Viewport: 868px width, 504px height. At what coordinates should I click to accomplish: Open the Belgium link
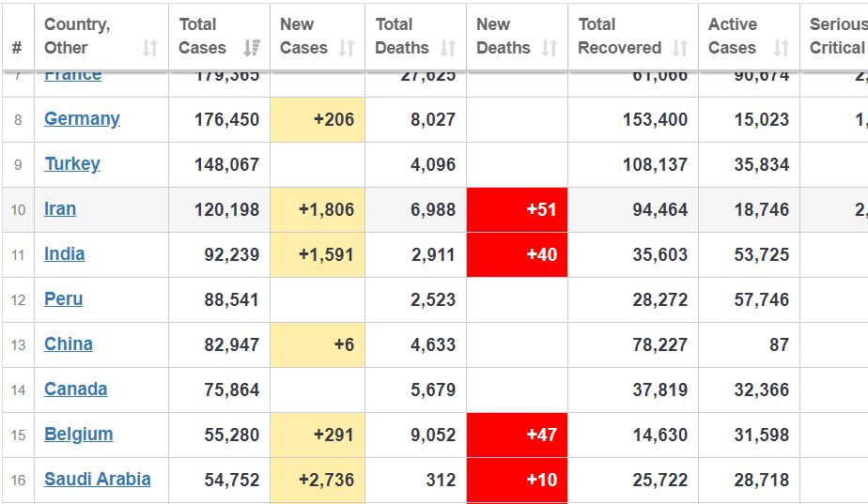coord(78,435)
